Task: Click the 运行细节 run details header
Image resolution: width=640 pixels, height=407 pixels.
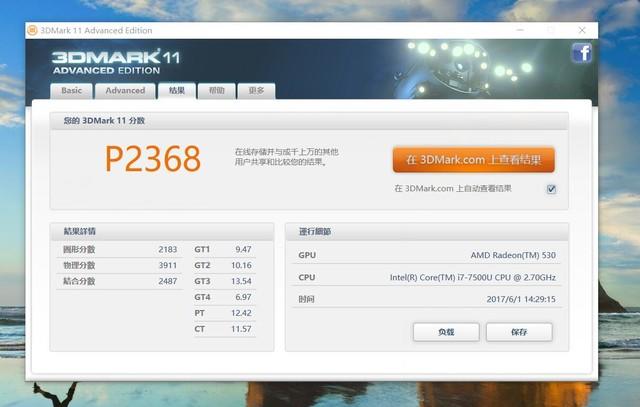Action: (x=315, y=231)
